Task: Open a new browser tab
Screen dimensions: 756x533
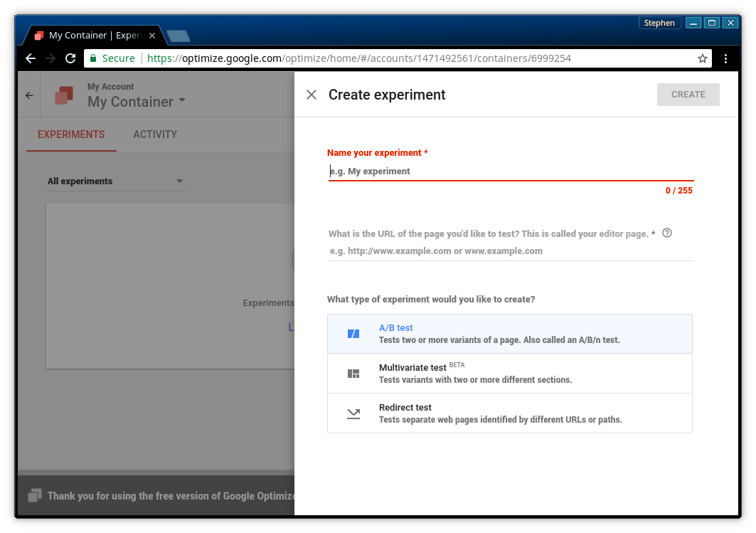Action: pos(178,36)
